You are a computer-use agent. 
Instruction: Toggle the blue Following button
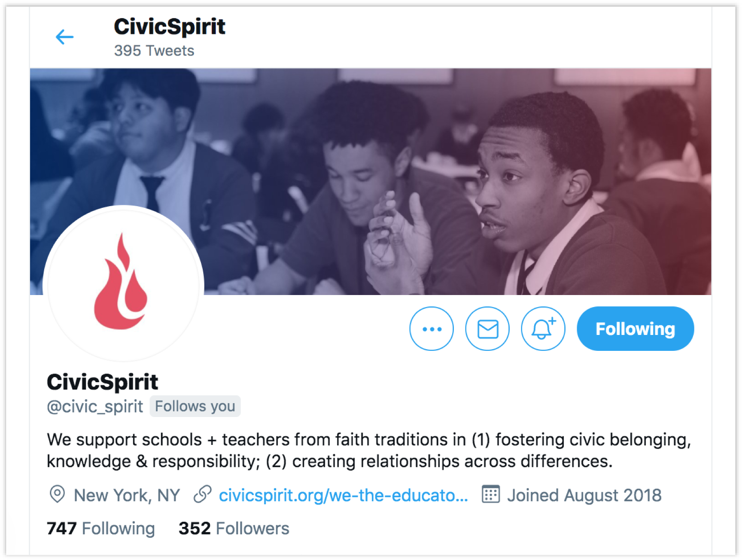pos(635,329)
